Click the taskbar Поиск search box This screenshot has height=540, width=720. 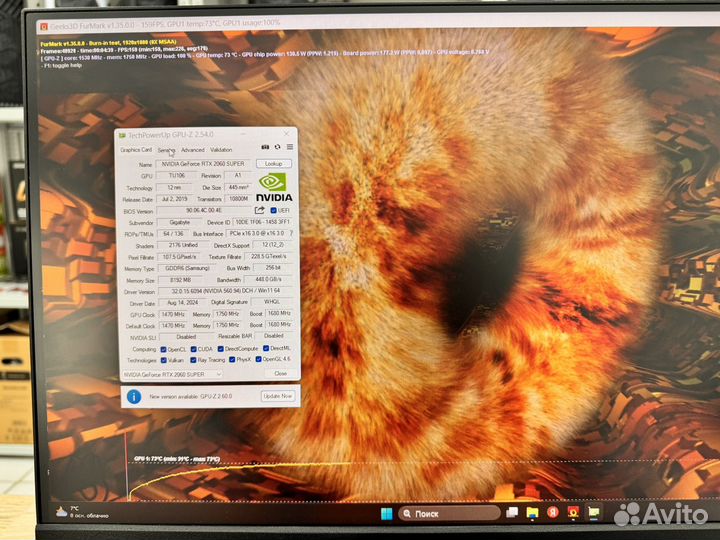coord(449,513)
